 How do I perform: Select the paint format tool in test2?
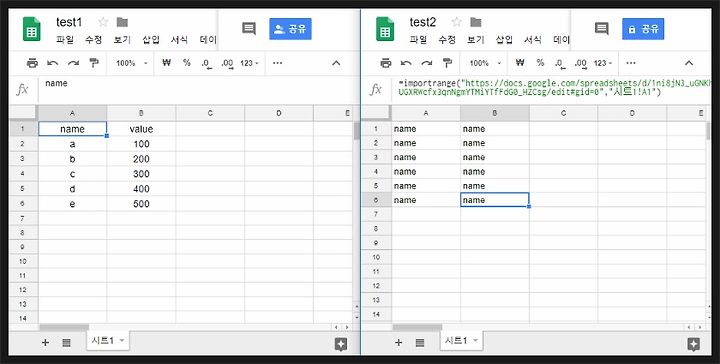pyautogui.click(x=447, y=63)
